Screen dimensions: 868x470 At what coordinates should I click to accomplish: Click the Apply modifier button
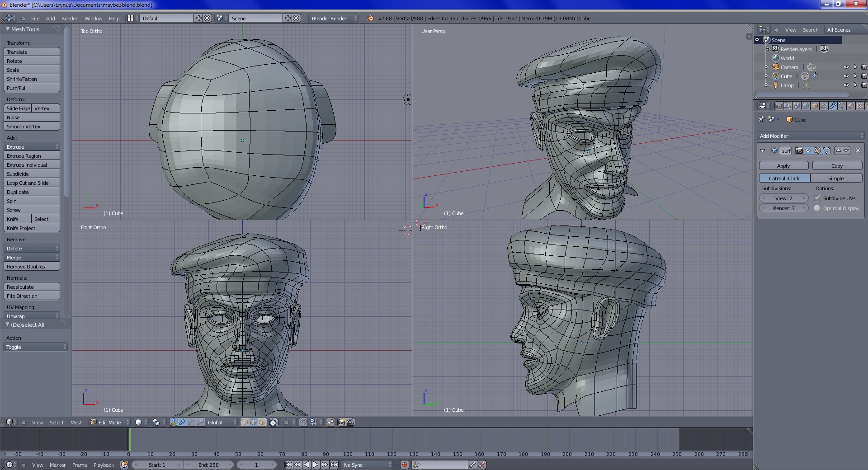click(783, 166)
